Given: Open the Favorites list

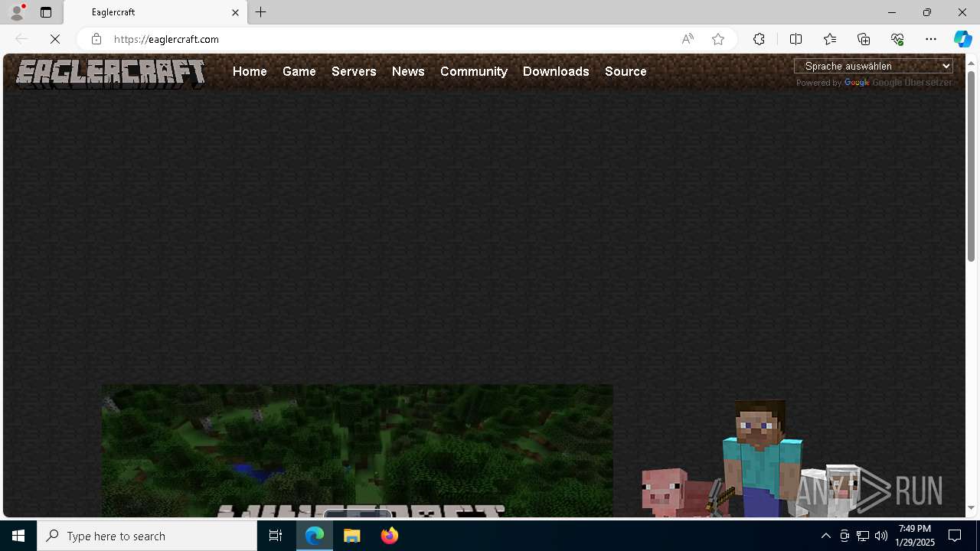Looking at the screenshot, I should 829,39.
